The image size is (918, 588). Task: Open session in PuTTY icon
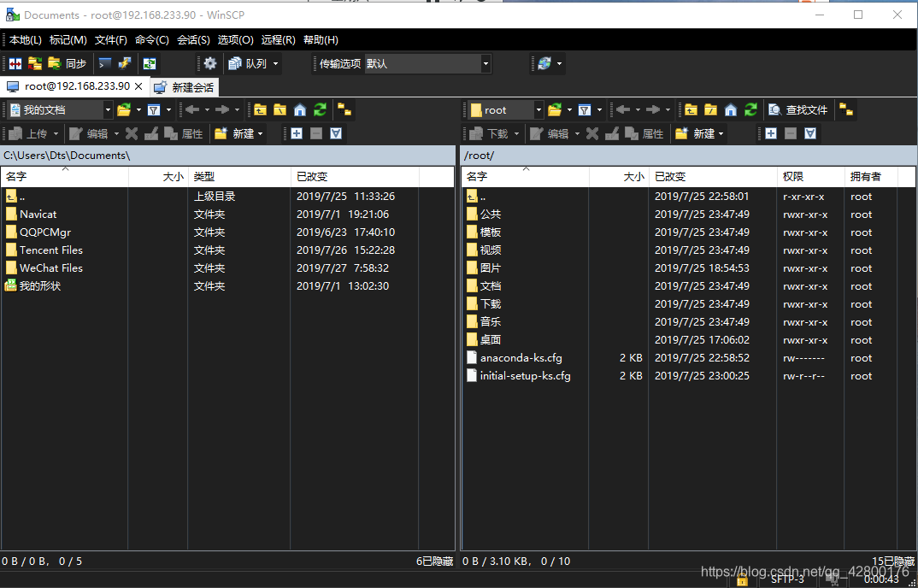coord(124,63)
